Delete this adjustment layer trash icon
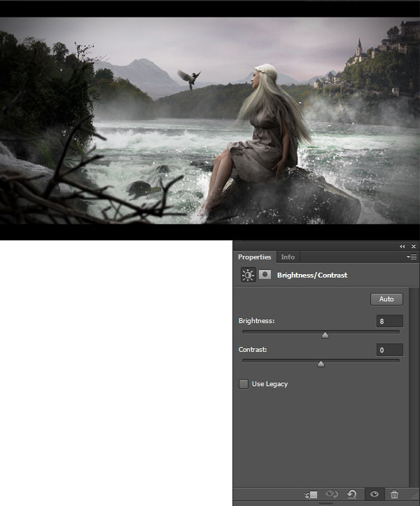This screenshot has width=420, height=506. click(394, 494)
